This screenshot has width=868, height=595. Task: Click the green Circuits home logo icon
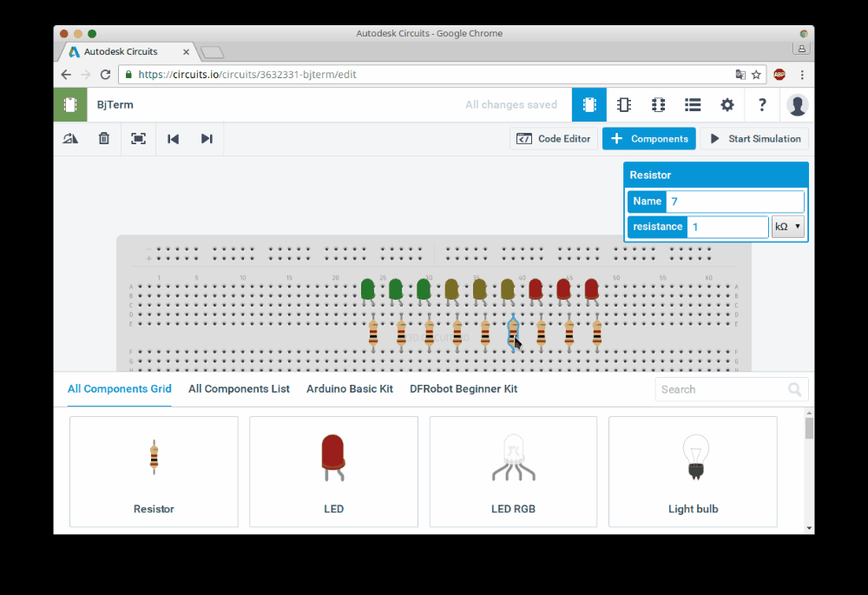tap(70, 105)
